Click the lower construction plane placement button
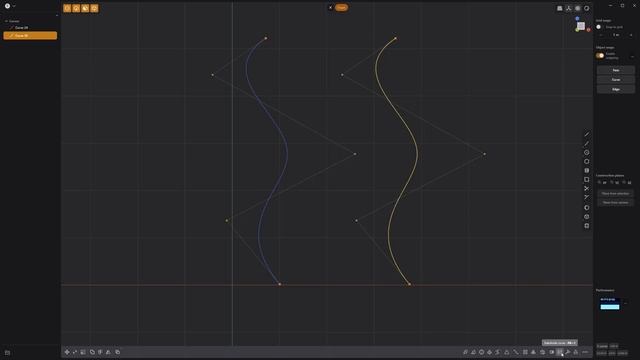Image resolution: width=640 pixels, height=360 pixels. (x=616, y=202)
